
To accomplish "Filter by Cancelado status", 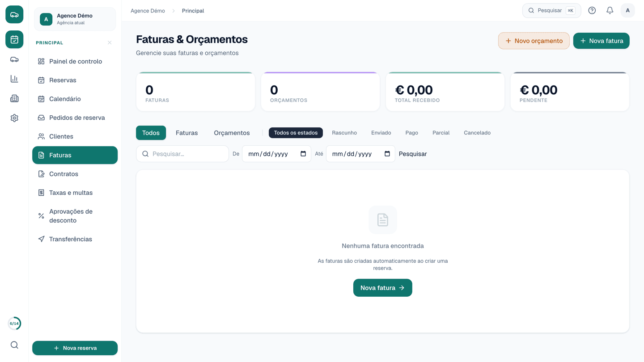I will 477,133.
